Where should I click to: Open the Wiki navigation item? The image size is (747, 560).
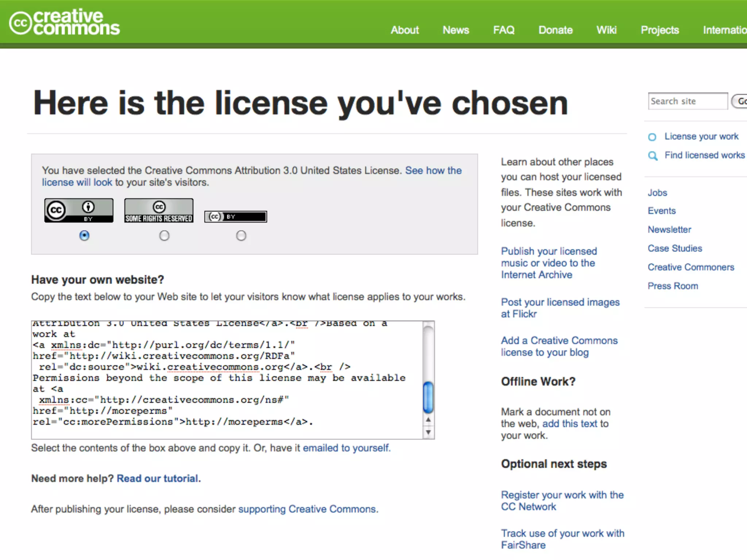[607, 30]
